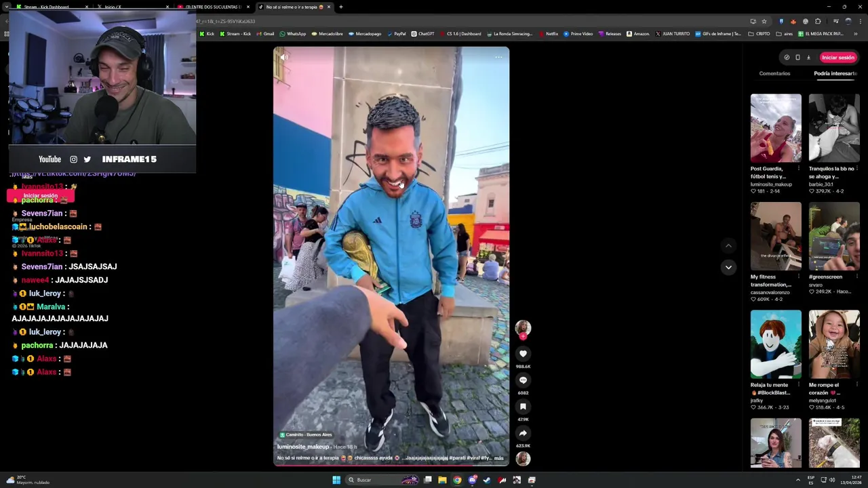Image resolution: width=868 pixels, height=488 pixels.
Task: Go to next video with down chevron
Action: click(728, 267)
